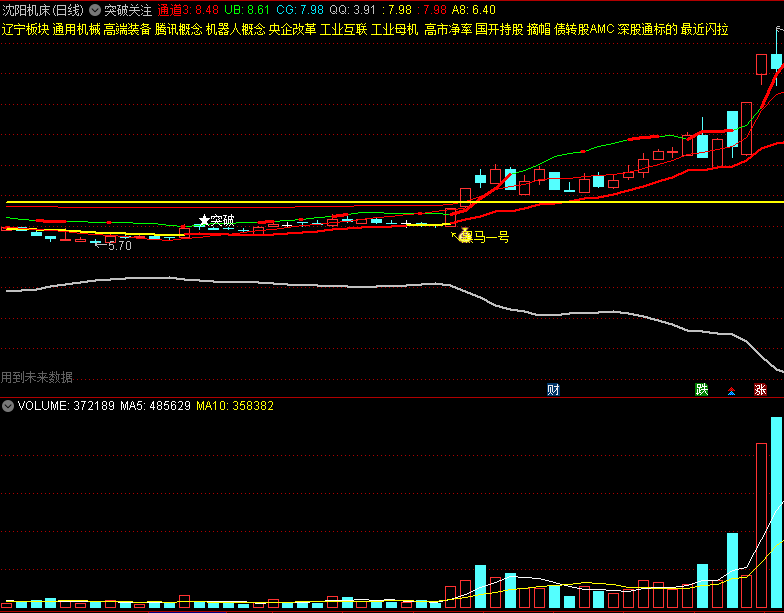
Task: Open the 通用机械 sector tag
Action: point(76,30)
